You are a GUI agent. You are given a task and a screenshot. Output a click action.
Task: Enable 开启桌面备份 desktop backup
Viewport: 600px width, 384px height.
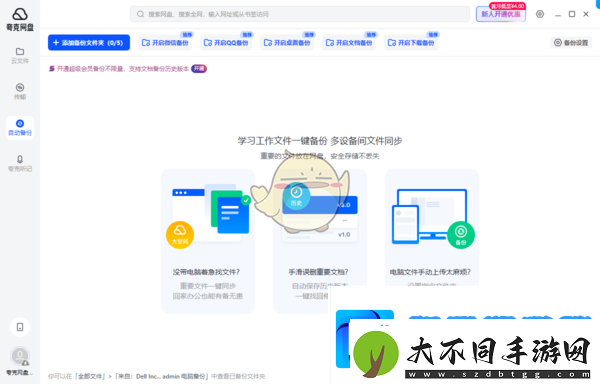pyautogui.click(x=287, y=42)
